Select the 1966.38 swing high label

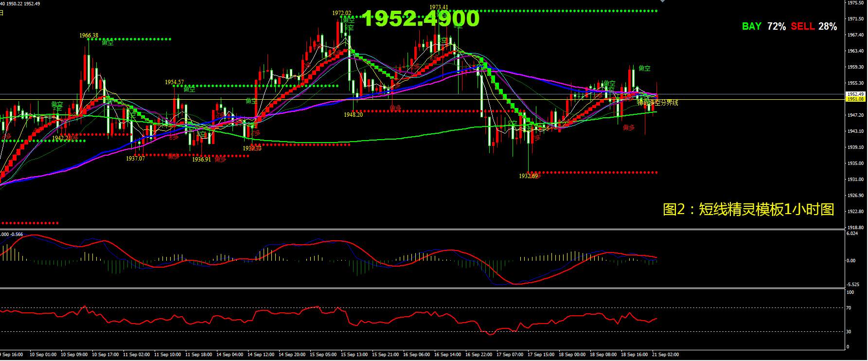(x=89, y=35)
